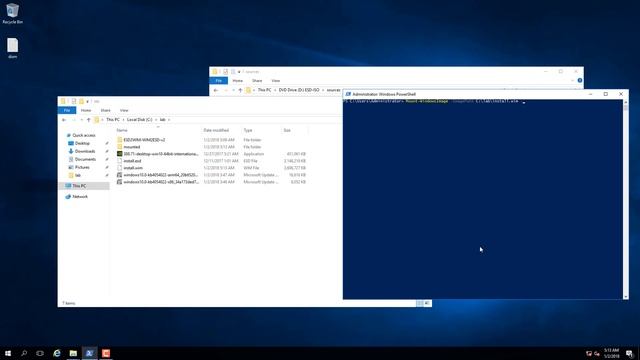The image size is (640, 360).
Task: Select Network in navigation pane
Action: coord(80,196)
